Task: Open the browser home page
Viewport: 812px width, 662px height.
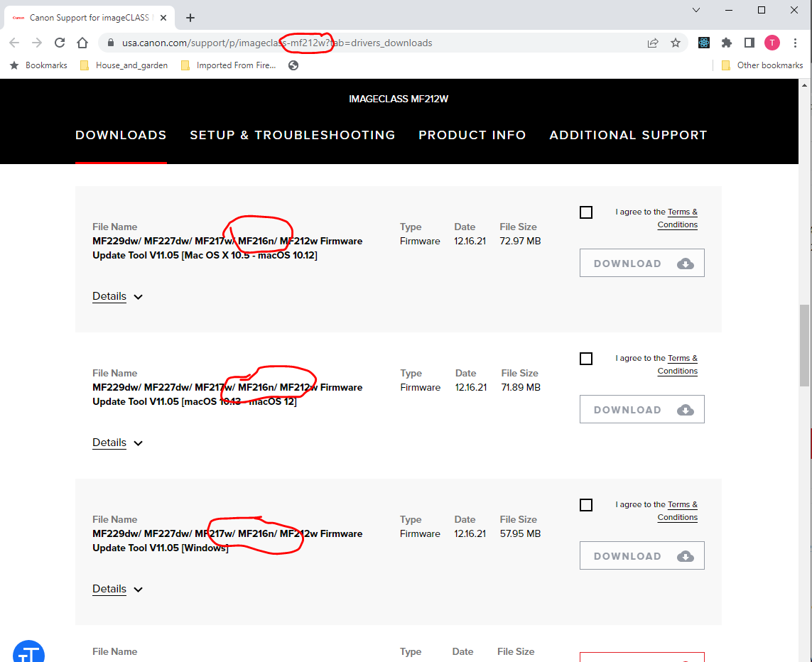Action: click(82, 43)
